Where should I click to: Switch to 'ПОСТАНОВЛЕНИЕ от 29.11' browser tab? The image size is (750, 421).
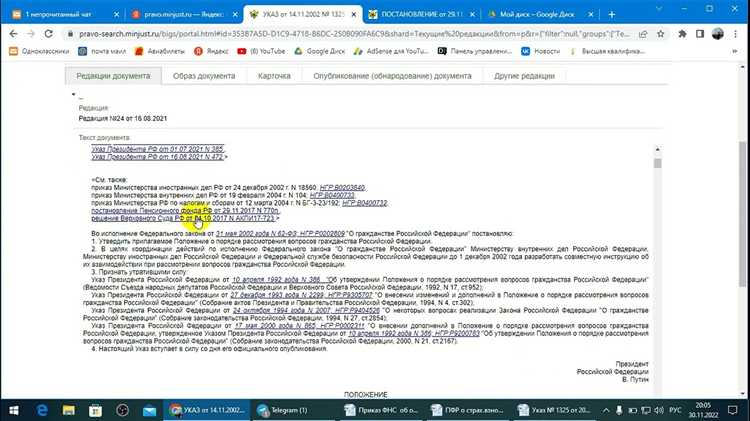[421, 14]
